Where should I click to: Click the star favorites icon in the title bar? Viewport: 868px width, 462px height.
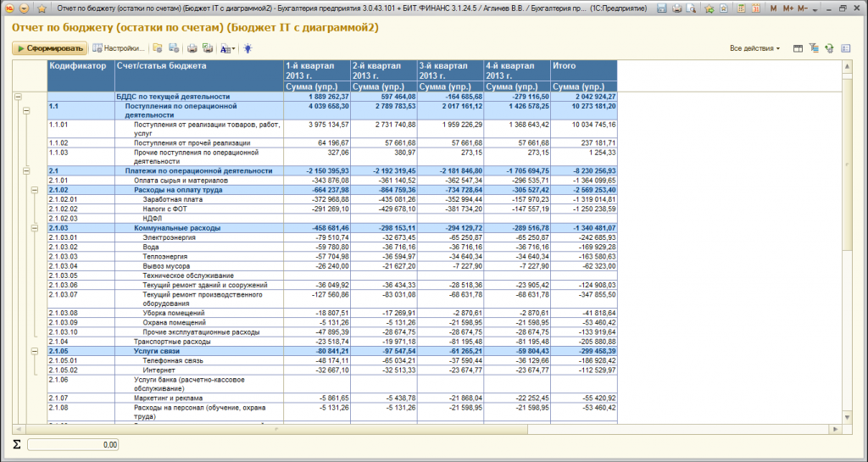(x=42, y=8)
